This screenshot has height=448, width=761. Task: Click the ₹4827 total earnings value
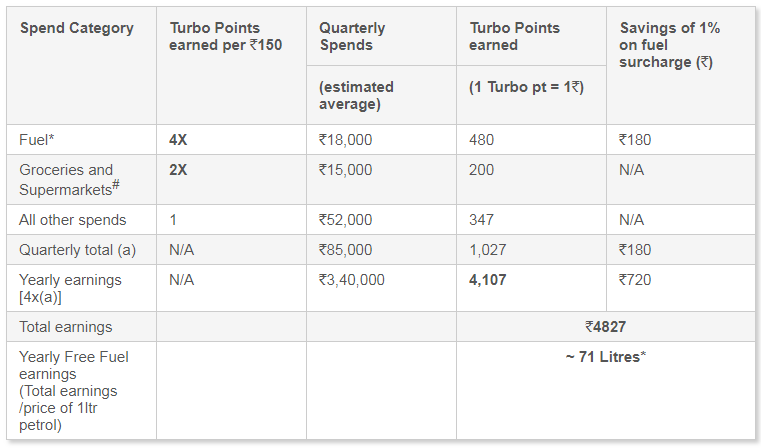tap(606, 327)
